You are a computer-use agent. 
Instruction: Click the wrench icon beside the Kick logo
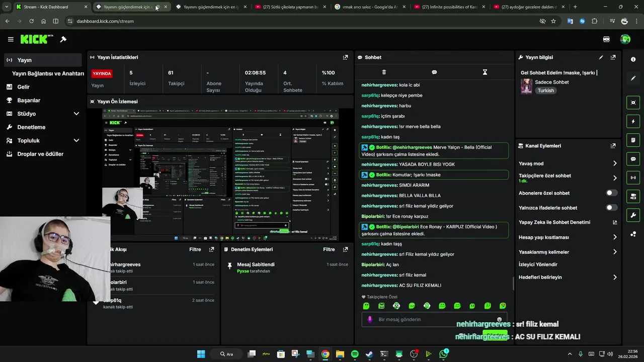tap(63, 39)
